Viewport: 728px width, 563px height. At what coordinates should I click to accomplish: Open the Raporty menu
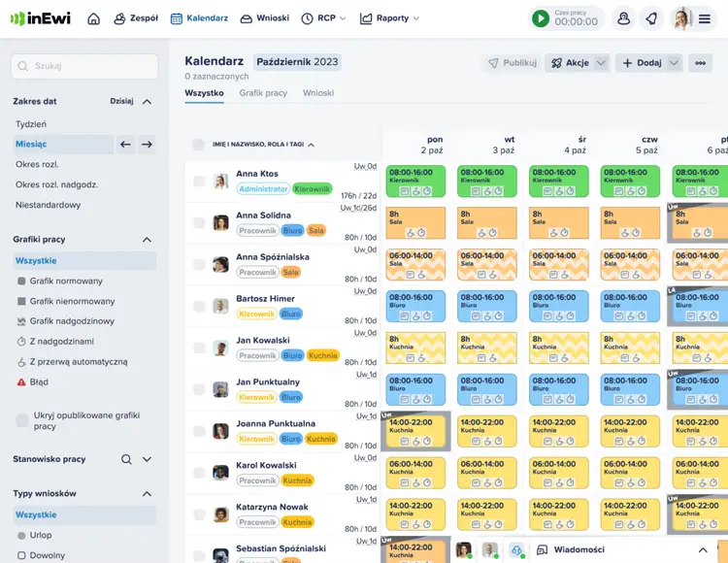(390, 18)
